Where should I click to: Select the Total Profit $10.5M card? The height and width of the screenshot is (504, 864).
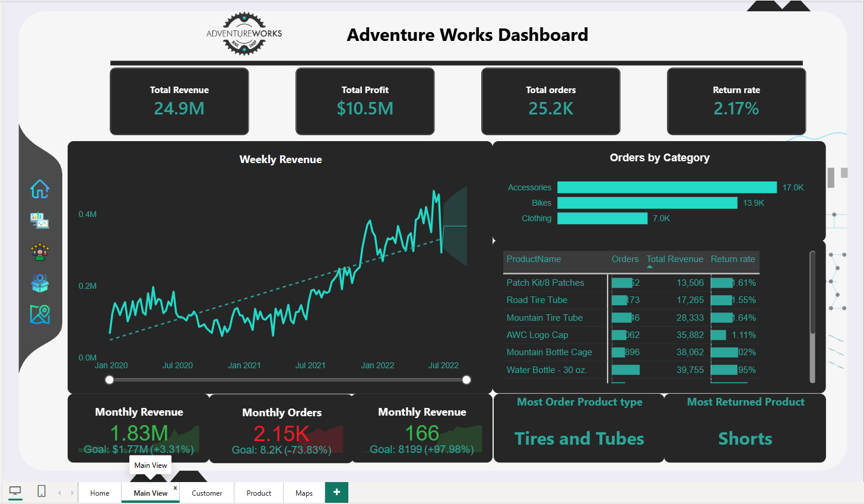click(365, 101)
